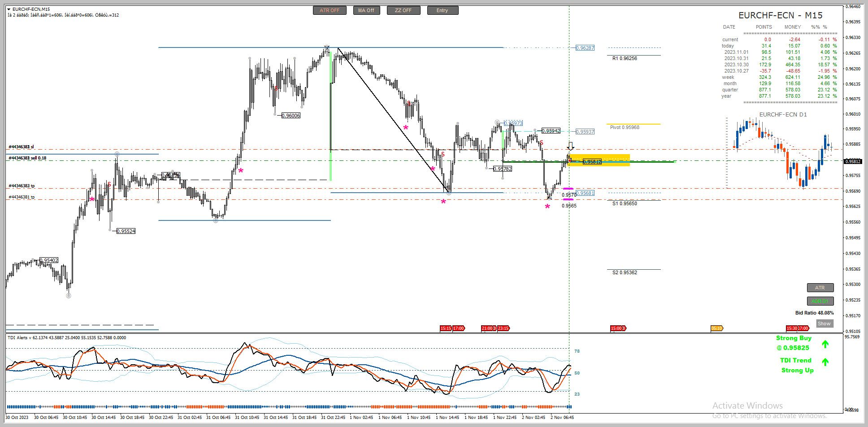Click the Pivot 0.95968 label

point(625,127)
